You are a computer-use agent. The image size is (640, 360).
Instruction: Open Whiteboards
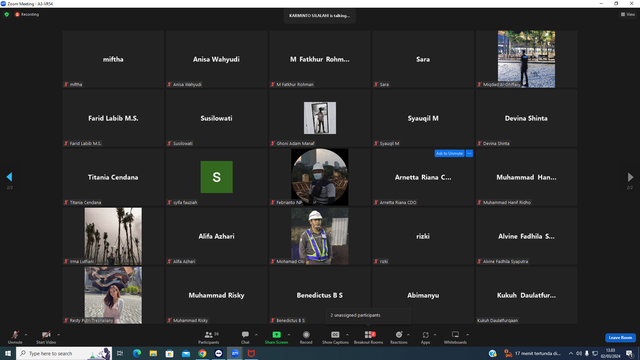pyautogui.click(x=455, y=337)
